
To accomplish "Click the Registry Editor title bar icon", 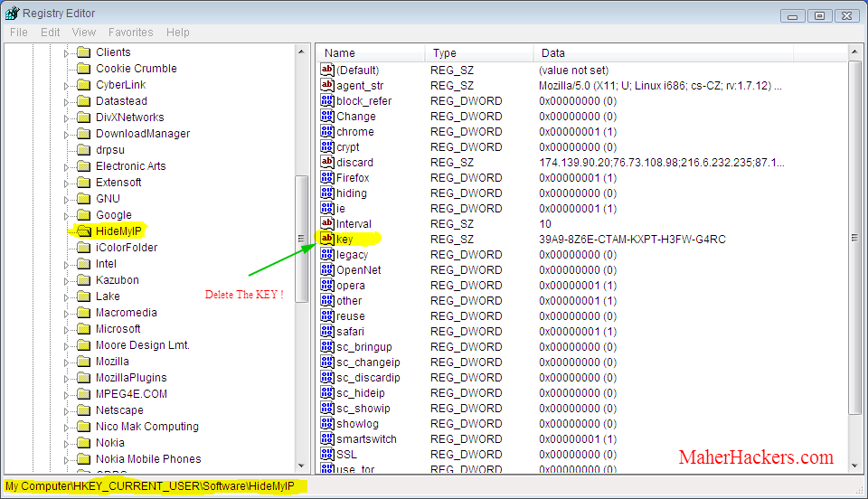I will [12, 14].
